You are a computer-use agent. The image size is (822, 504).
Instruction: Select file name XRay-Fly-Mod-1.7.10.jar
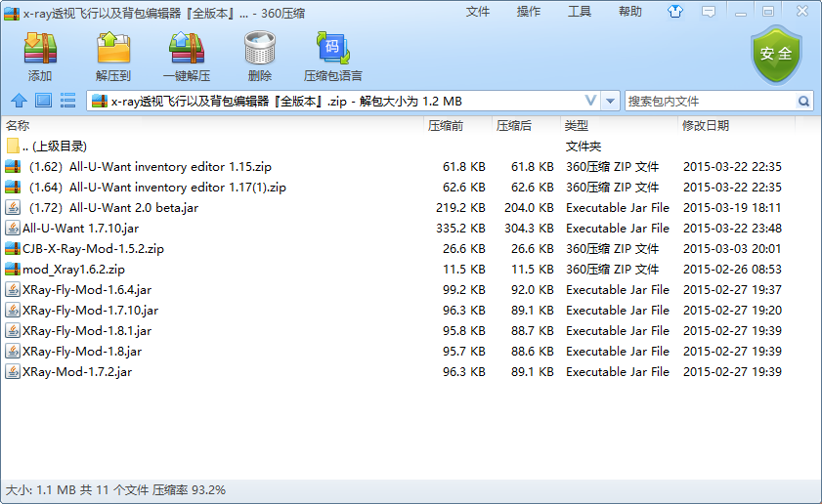(x=90, y=311)
